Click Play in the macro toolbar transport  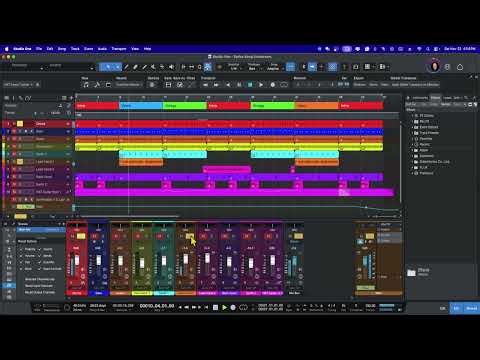tap(261, 85)
